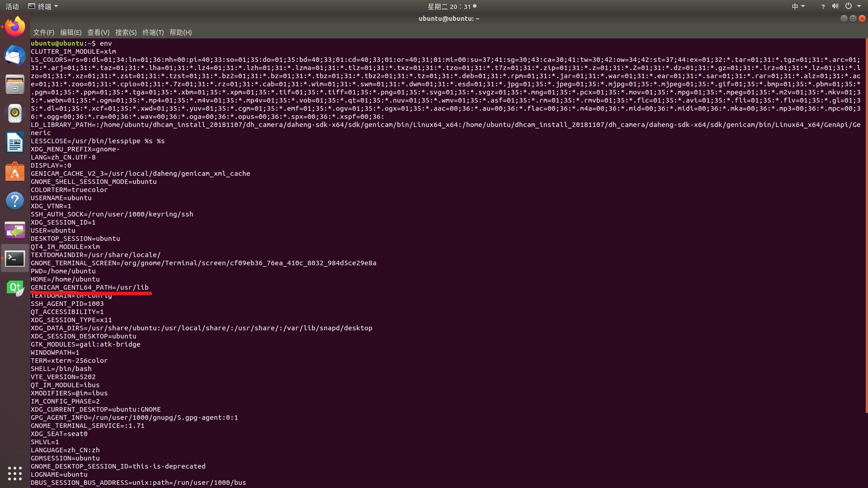This screenshot has height=488, width=868.
Task: Open the 查看(V) menu
Action: [98, 33]
